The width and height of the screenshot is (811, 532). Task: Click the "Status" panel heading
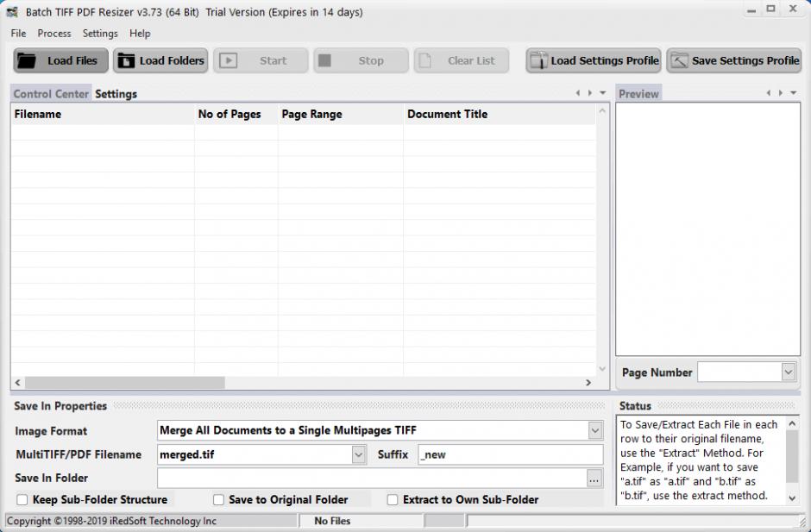pos(635,406)
